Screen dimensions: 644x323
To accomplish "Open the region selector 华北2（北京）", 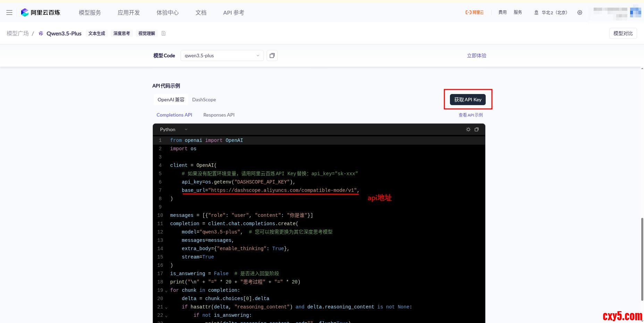I will point(551,12).
